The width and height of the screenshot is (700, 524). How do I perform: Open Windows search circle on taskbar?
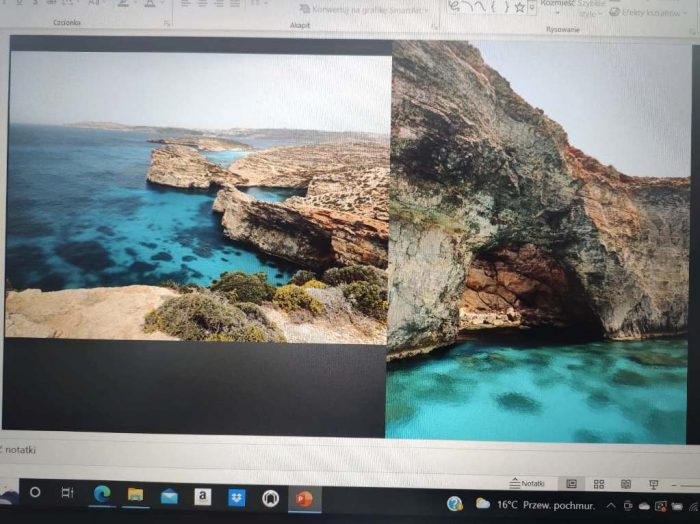coord(35,492)
